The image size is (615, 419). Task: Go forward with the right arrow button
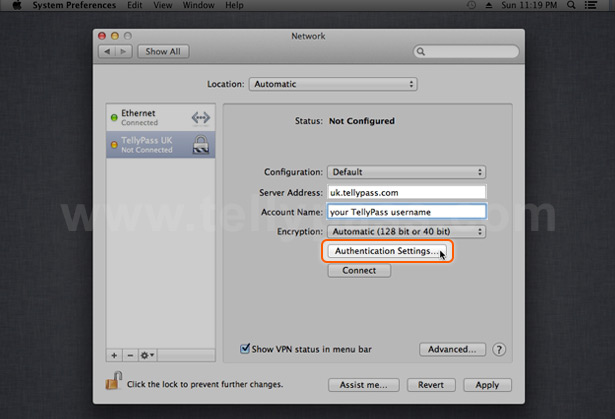point(124,51)
